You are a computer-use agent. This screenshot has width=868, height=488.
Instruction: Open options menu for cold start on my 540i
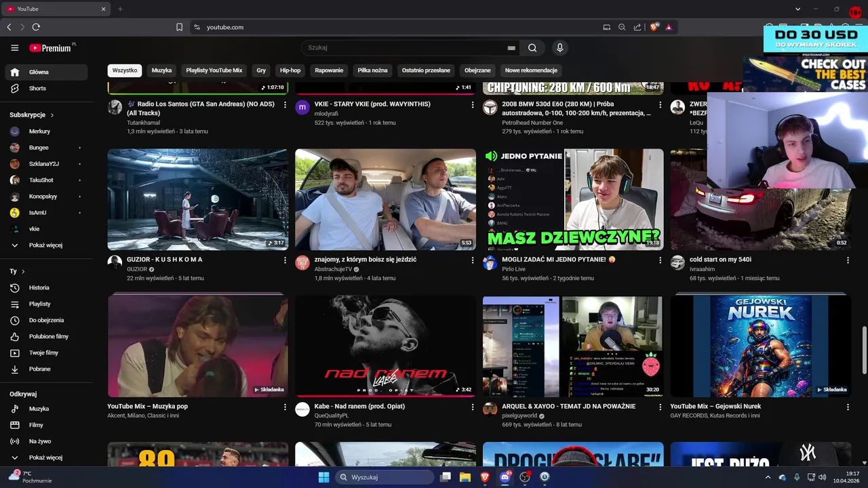point(848,260)
